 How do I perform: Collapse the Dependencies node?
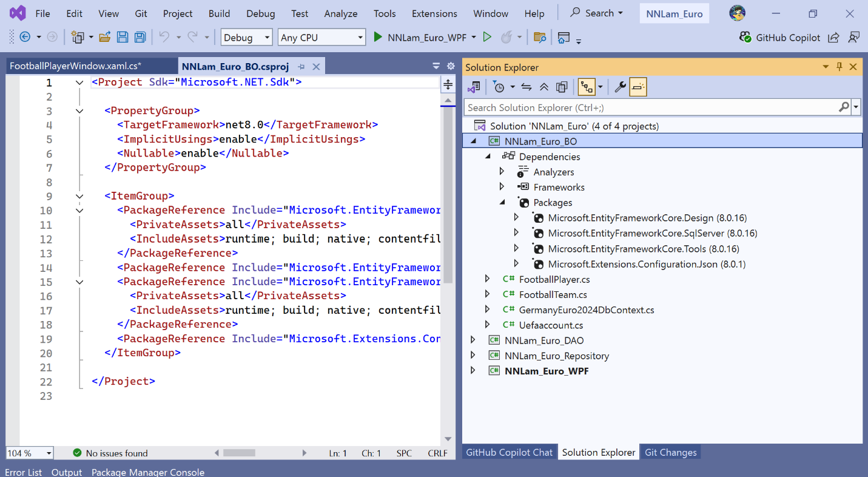488,157
